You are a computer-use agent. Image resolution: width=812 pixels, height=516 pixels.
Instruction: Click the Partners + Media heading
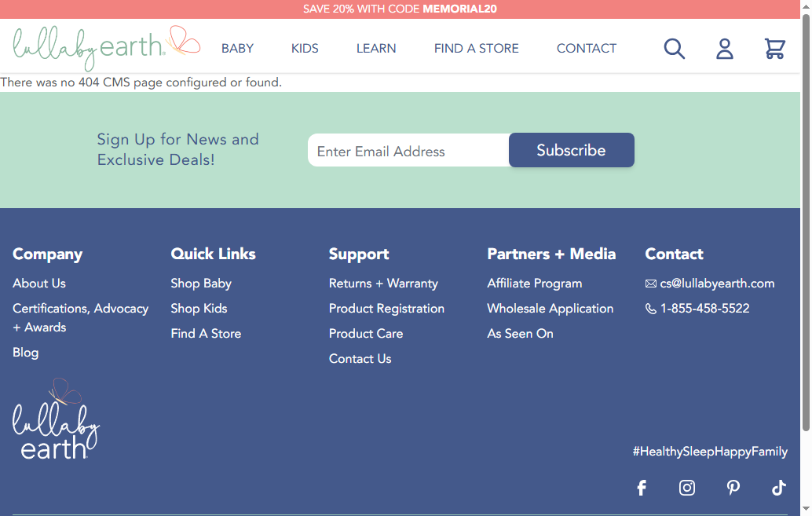[551, 254]
